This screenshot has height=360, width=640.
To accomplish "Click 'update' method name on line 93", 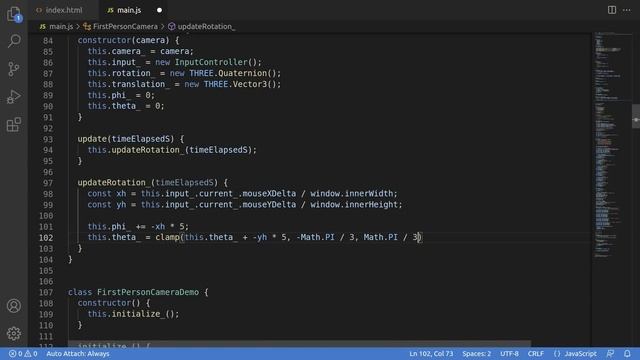I will tap(92, 139).
